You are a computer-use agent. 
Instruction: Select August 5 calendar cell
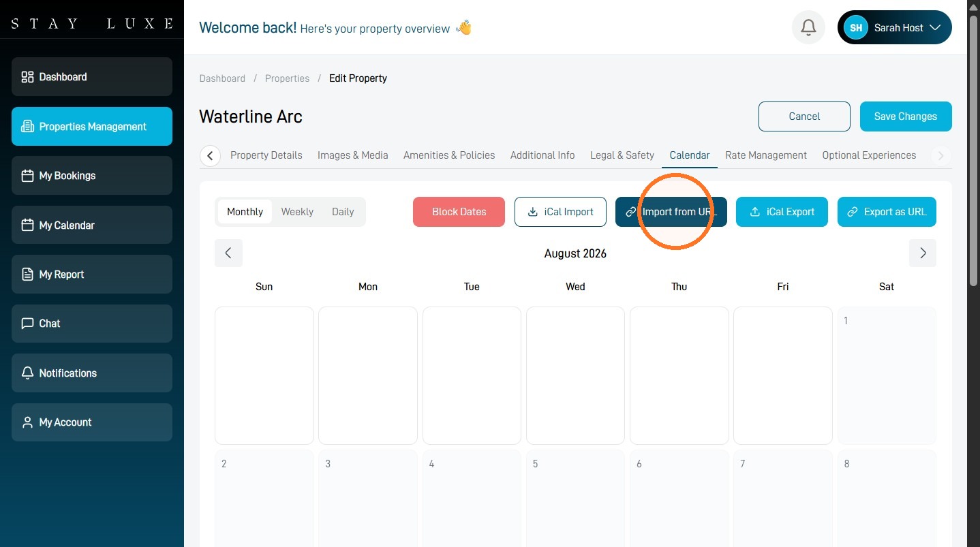575,498
